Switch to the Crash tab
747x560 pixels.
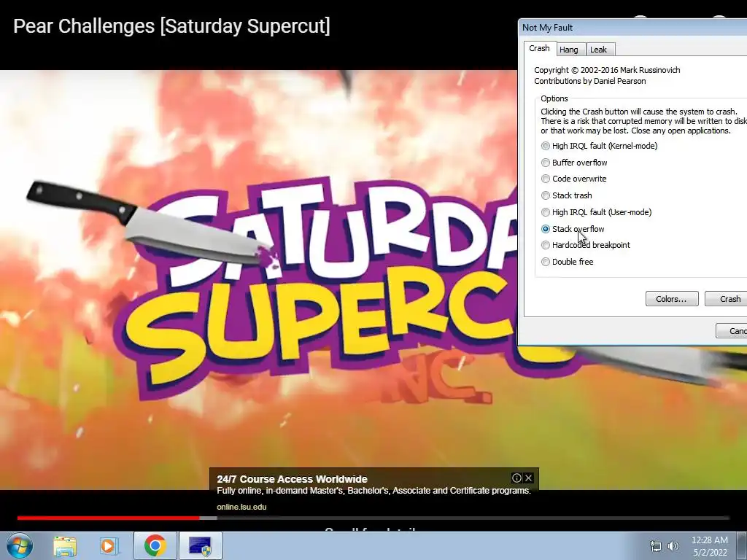point(540,48)
